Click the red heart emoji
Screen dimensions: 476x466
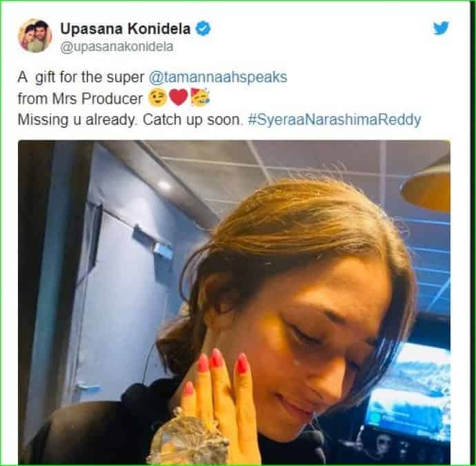click(x=178, y=98)
